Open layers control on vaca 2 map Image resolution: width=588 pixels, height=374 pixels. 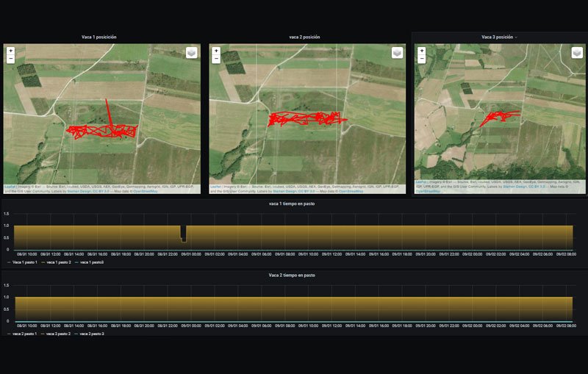point(396,52)
